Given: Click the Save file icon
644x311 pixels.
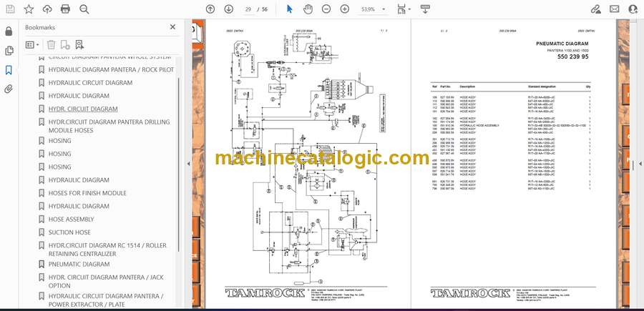Looking at the screenshot, I should coord(10,9).
